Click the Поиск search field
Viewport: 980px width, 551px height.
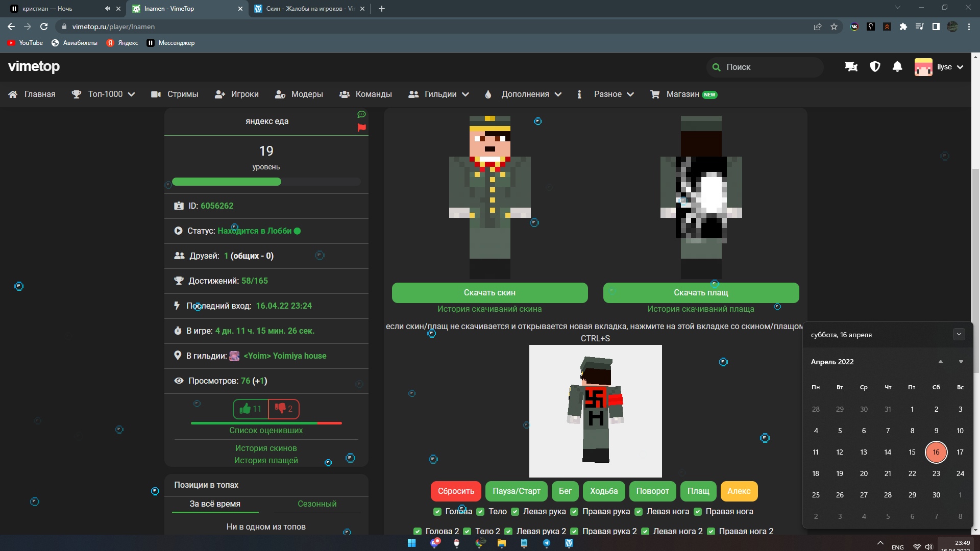pos(766,67)
